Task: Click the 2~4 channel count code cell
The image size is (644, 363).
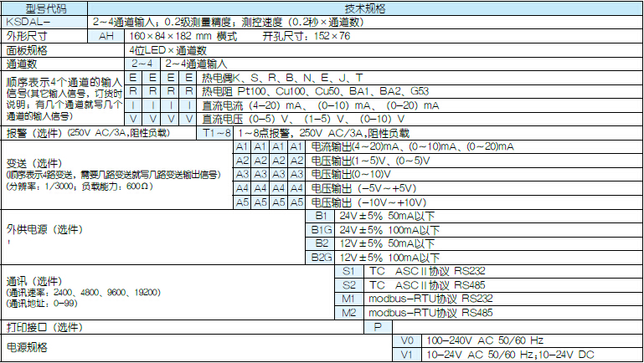Action: pyautogui.click(x=142, y=64)
